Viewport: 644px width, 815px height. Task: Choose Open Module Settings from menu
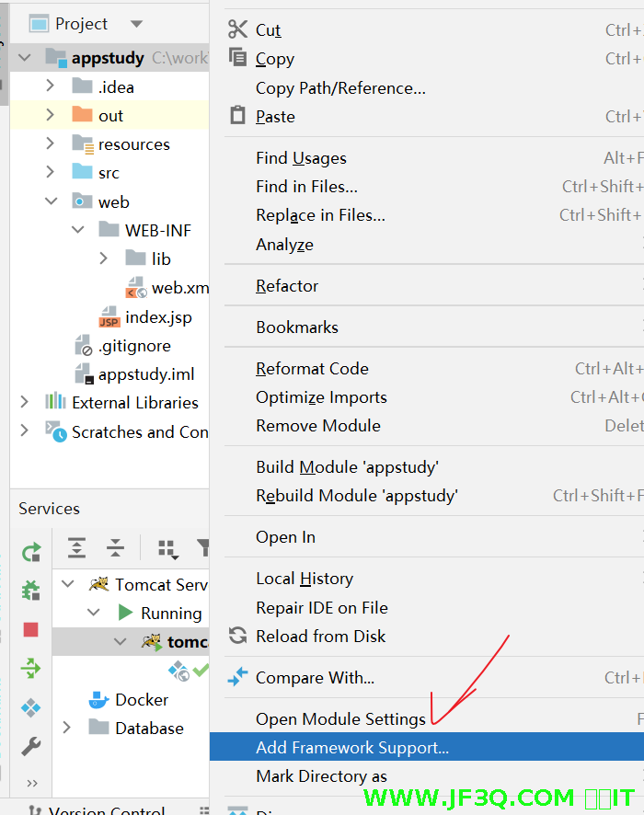pyautogui.click(x=340, y=718)
